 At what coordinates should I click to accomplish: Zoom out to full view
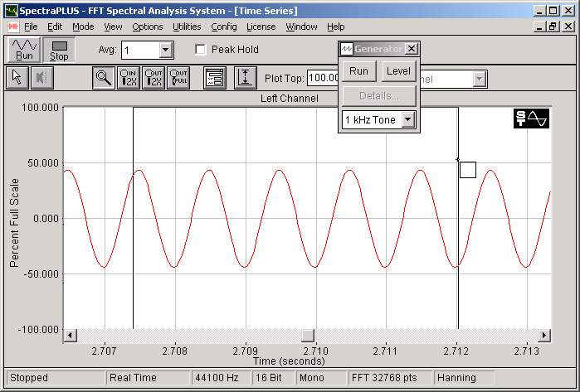pyautogui.click(x=178, y=78)
